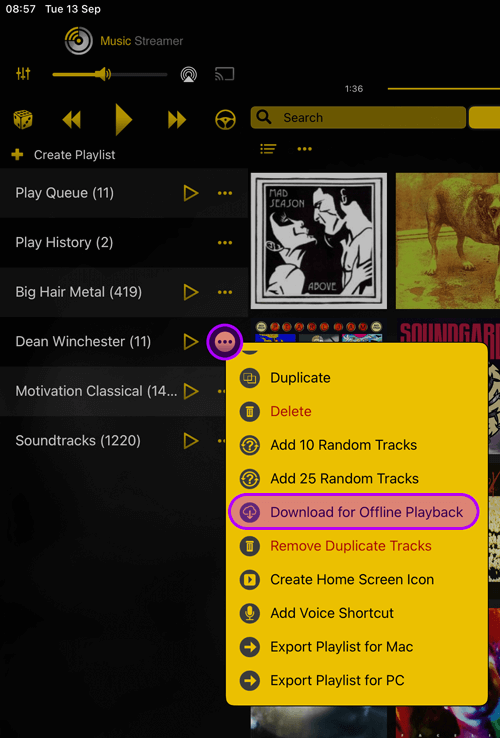This screenshot has width=500, height=738.
Task: Open more options next to Play Queue
Action: 225,193
